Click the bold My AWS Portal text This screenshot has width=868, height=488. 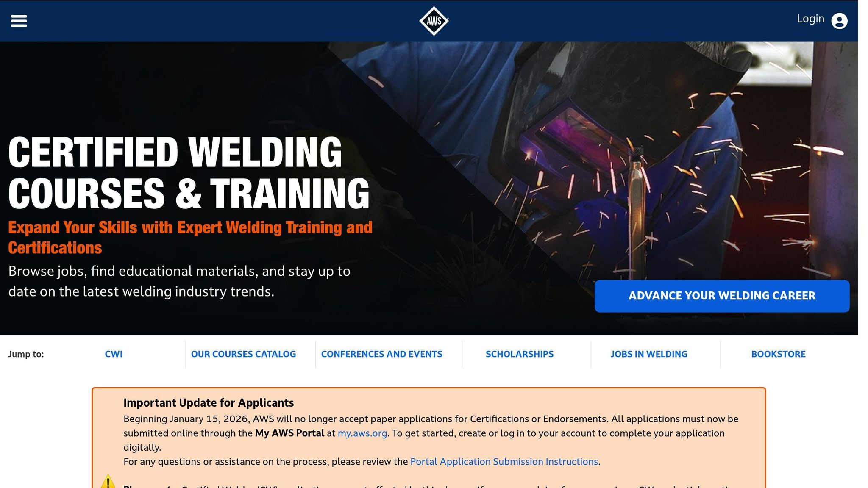pos(289,433)
